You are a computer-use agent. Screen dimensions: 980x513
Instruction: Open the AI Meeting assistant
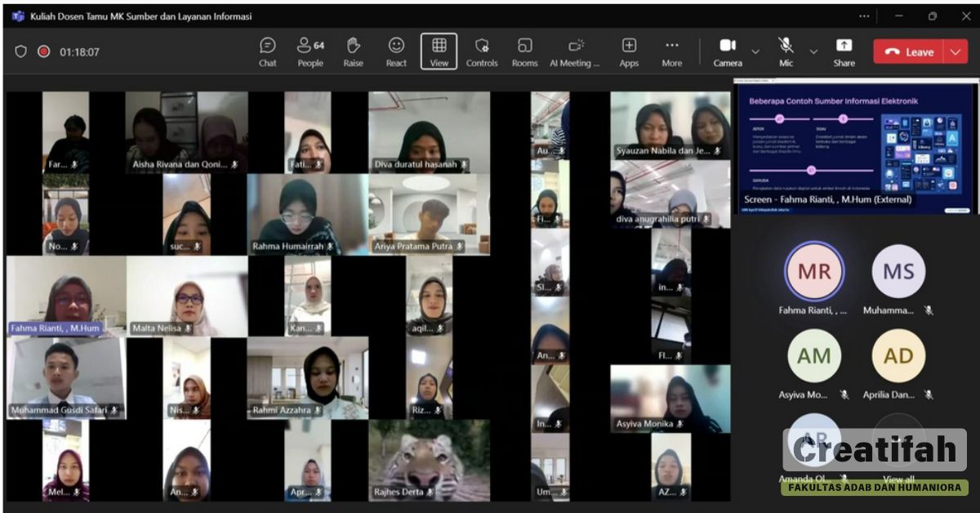575,51
